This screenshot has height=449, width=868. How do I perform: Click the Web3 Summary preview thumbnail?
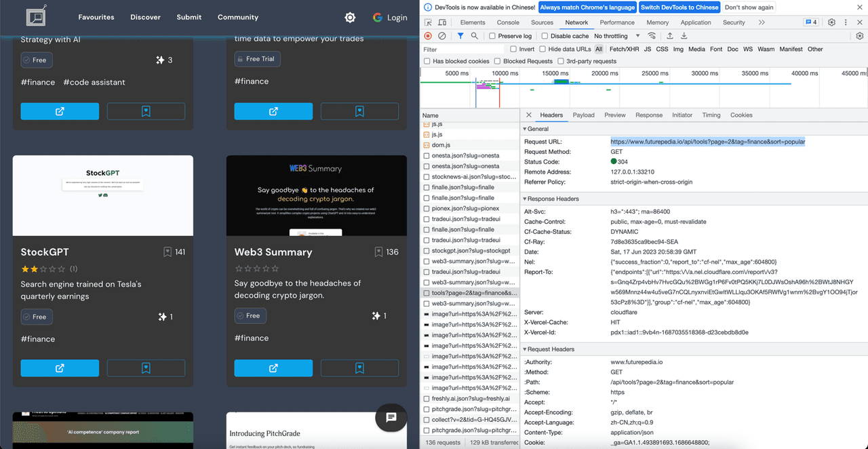point(317,195)
